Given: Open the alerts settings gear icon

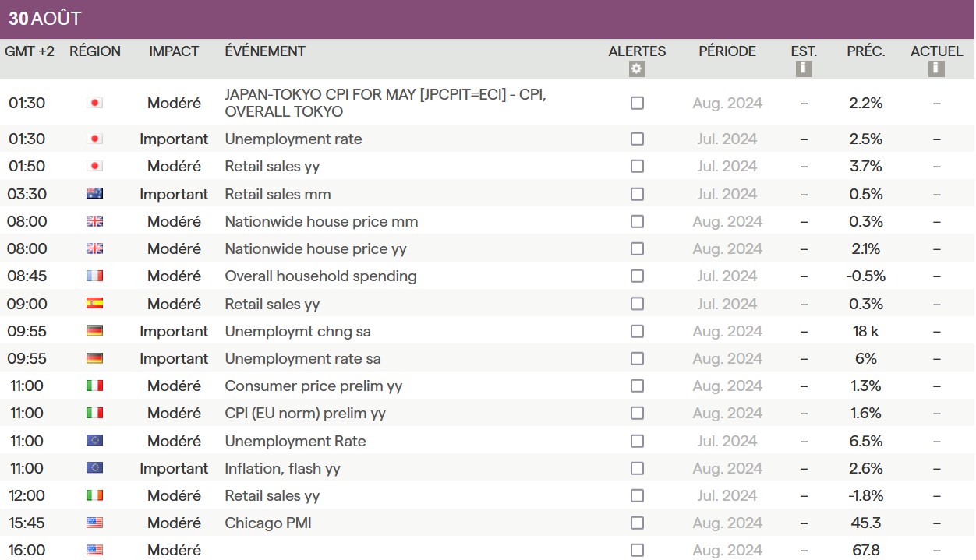Looking at the screenshot, I should click(x=637, y=69).
